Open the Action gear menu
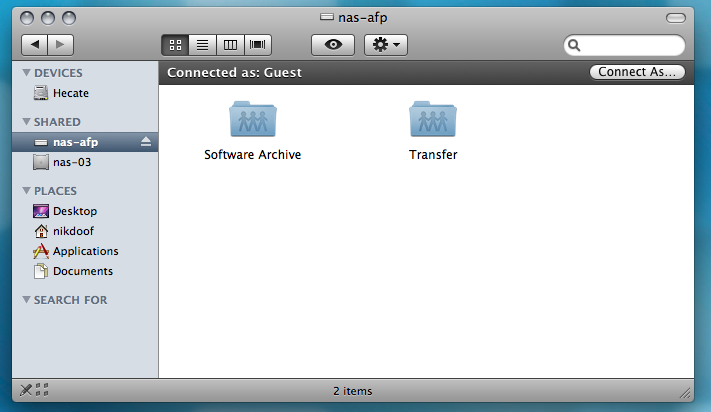Image resolution: width=711 pixels, height=412 pixels. pyautogui.click(x=386, y=45)
